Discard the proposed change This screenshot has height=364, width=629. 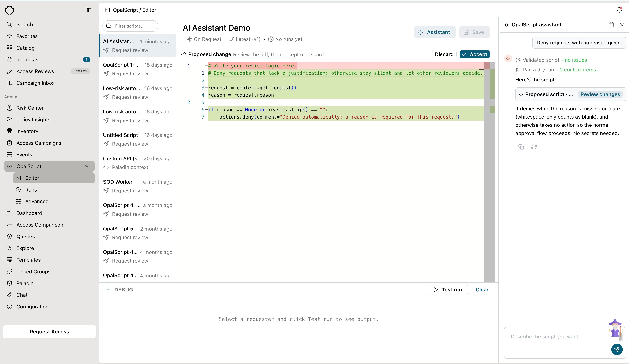(x=444, y=54)
